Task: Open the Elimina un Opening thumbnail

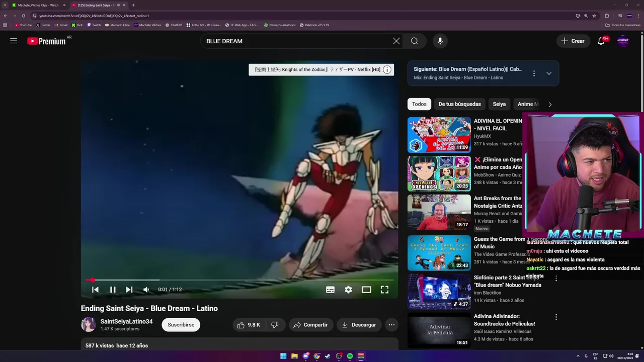Action: 439,173
